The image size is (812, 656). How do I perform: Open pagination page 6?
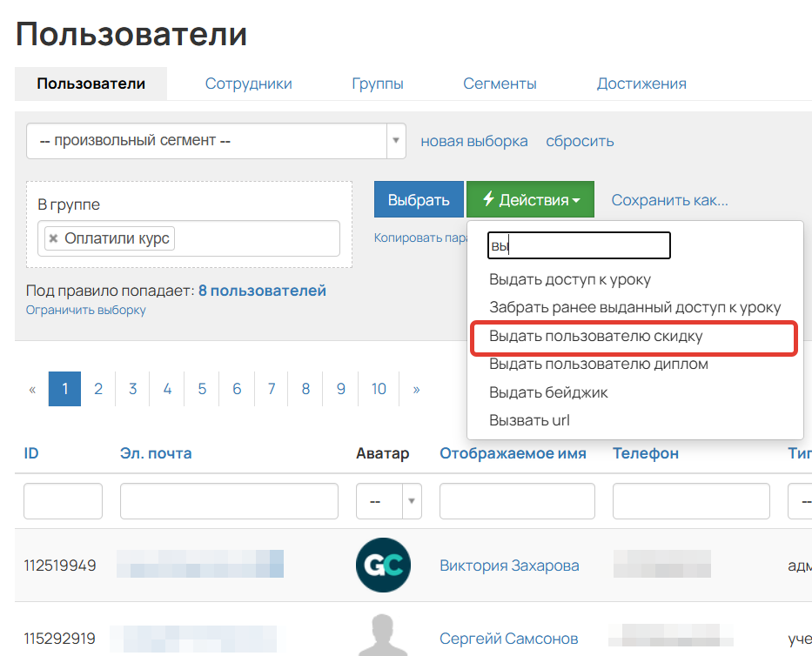coord(237,389)
